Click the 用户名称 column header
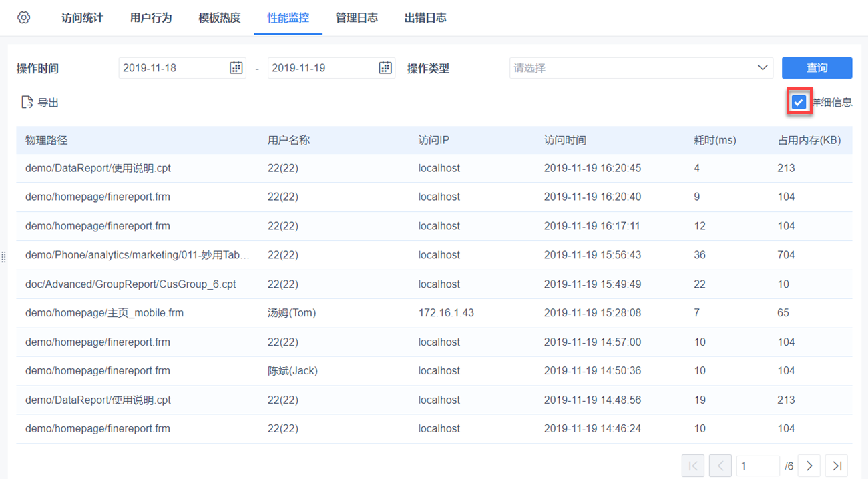This screenshot has height=479, width=868. (x=289, y=140)
